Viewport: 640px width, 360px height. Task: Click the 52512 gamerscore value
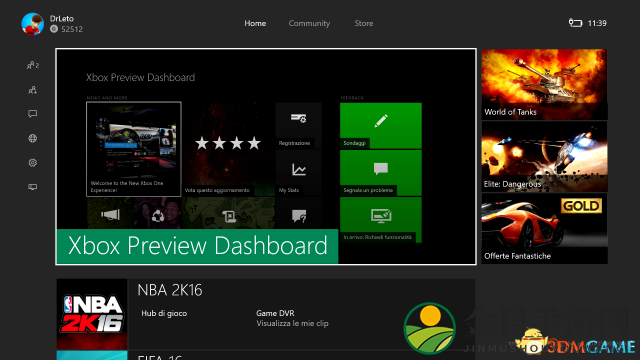coord(72,29)
